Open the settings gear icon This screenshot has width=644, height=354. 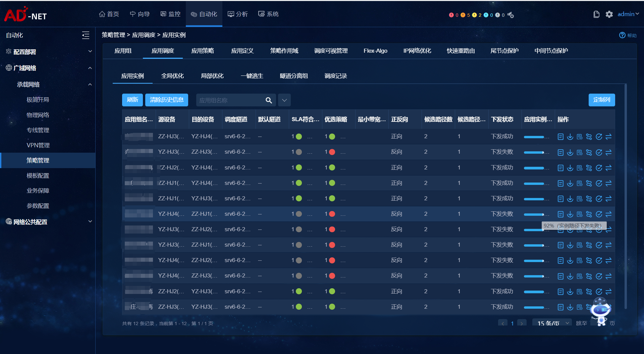tap(609, 14)
